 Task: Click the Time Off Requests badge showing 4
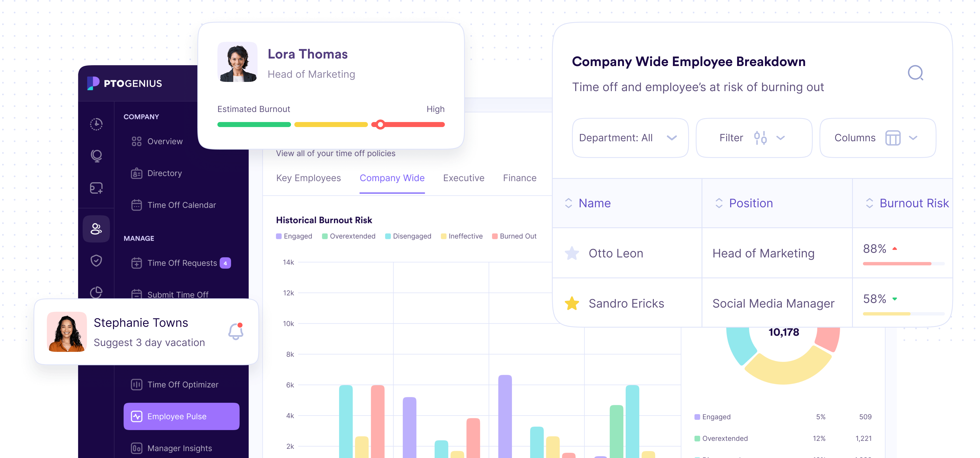coord(225,263)
